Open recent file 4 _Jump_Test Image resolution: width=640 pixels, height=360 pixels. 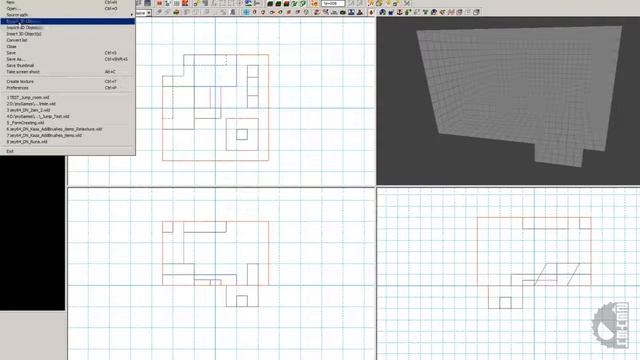(x=67, y=116)
